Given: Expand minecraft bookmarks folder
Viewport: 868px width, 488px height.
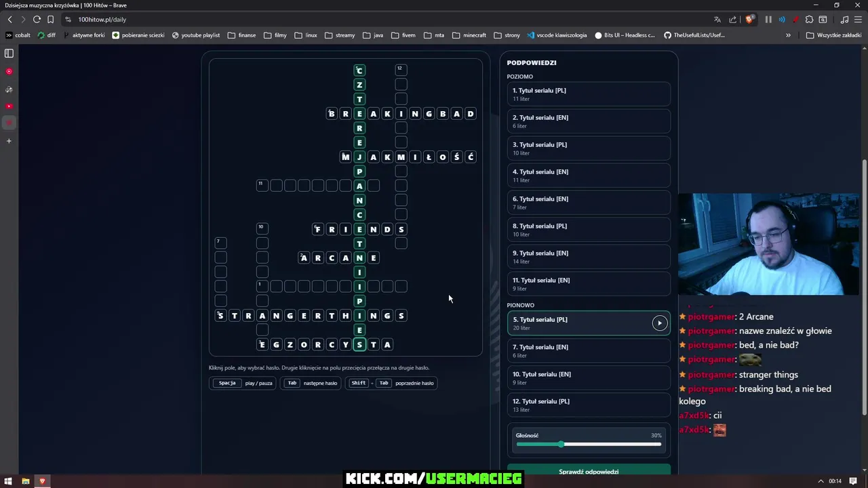Looking at the screenshot, I should 469,35.
